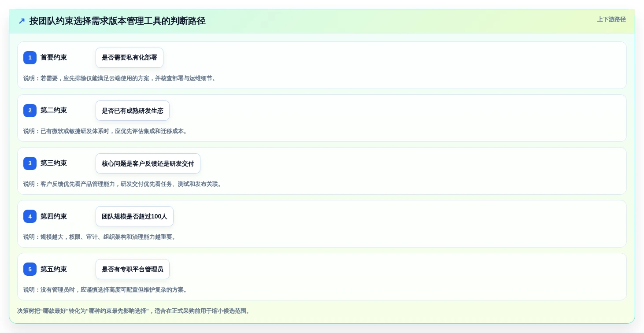Click the note starting 说明：若需要，应先排除
Viewport: 644px width, 333px height.
pyautogui.click(x=120, y=78)
